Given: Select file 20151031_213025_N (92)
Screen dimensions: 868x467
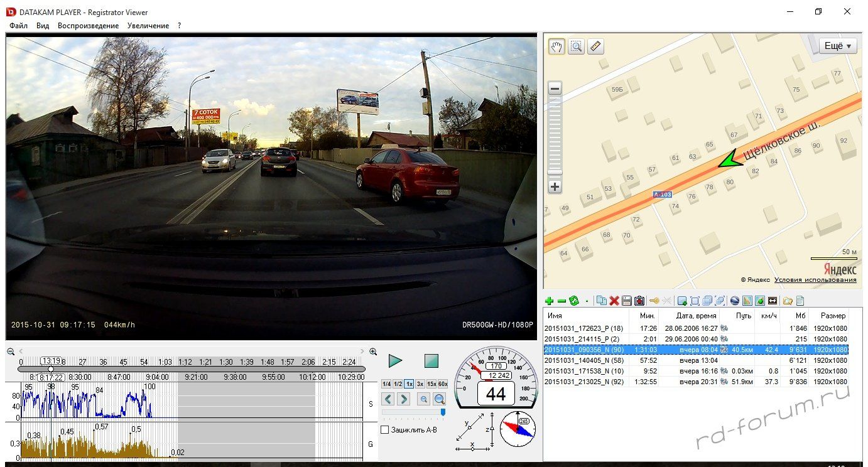Looking at the screenshot, I should (x=583, y=382).
